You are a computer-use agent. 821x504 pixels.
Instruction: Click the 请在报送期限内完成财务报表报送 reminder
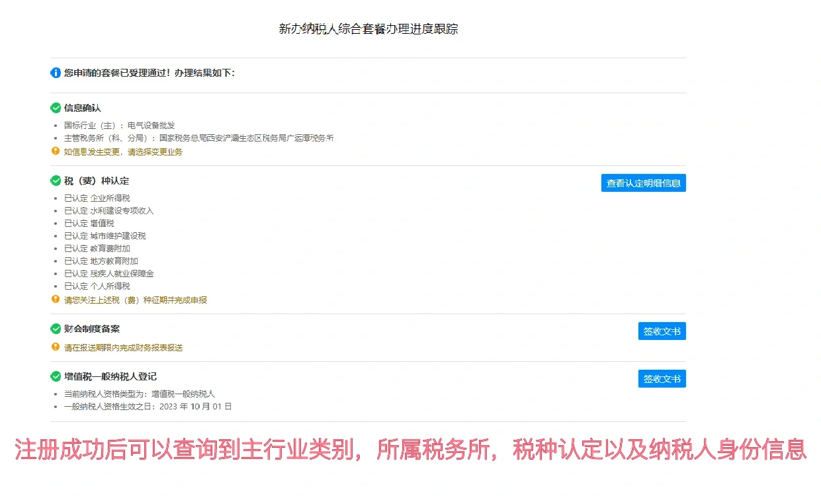123,348
